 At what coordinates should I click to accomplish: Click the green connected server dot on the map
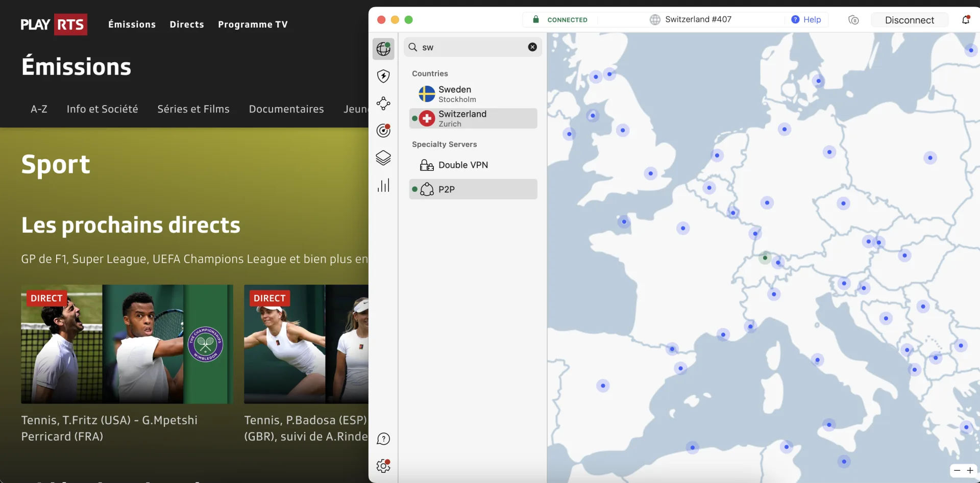coord(765,258)
